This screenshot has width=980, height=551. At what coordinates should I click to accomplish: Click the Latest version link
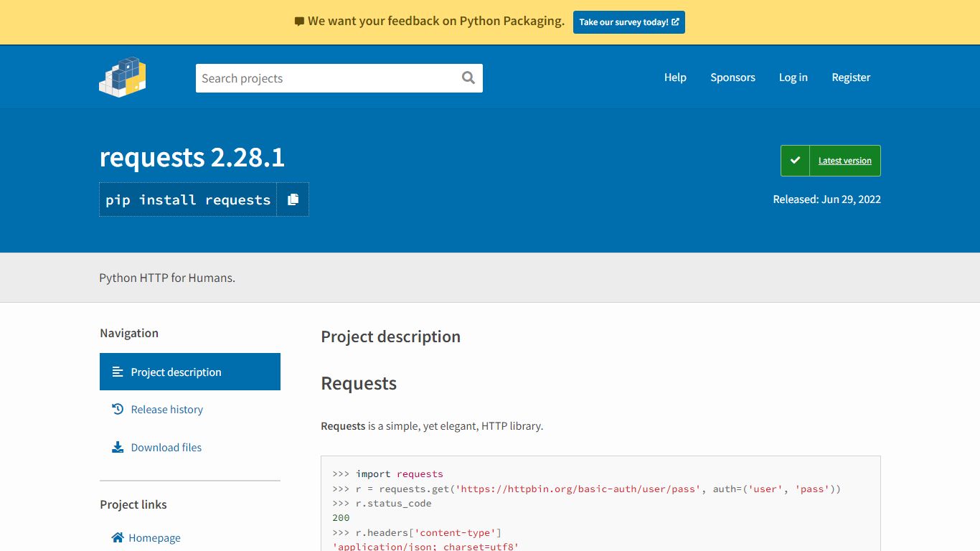[845, 161]
